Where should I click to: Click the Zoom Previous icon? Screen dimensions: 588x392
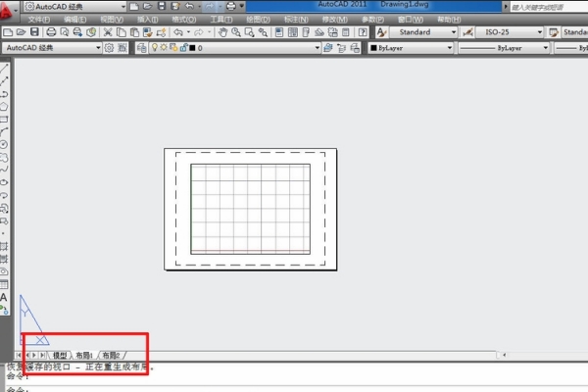[263, 32]
